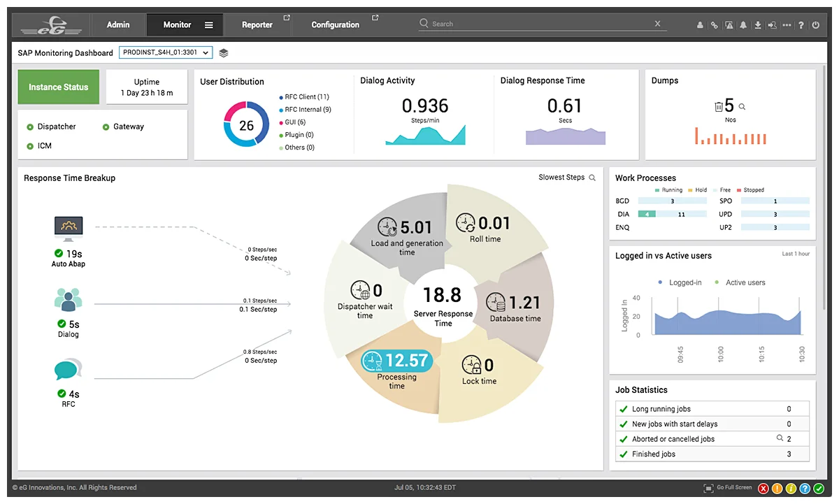The image size is (839, 504).
Task: Click the power logout icon
Action: pos(815,25)
